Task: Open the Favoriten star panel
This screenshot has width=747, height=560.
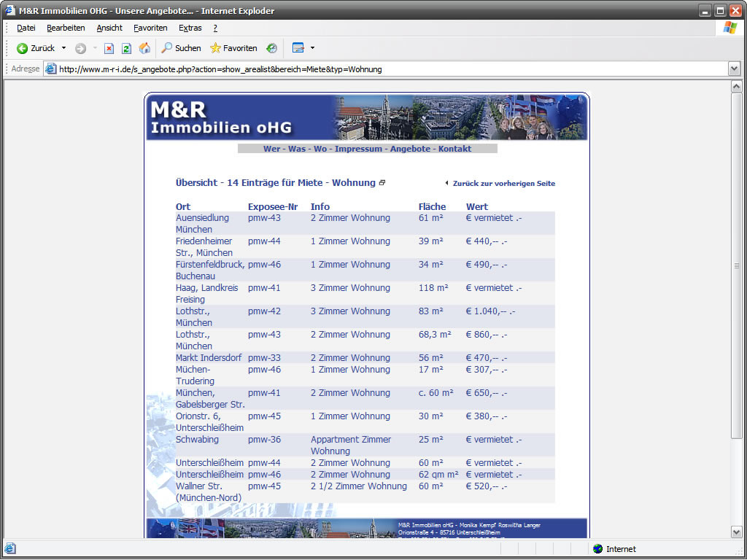Action: [x=233, y=48]
